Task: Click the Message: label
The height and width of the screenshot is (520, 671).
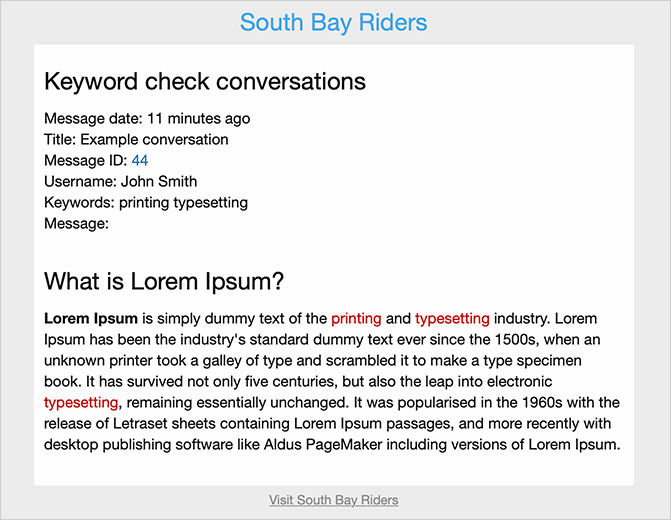Action: pyautogui.click(x=77, y=223)
